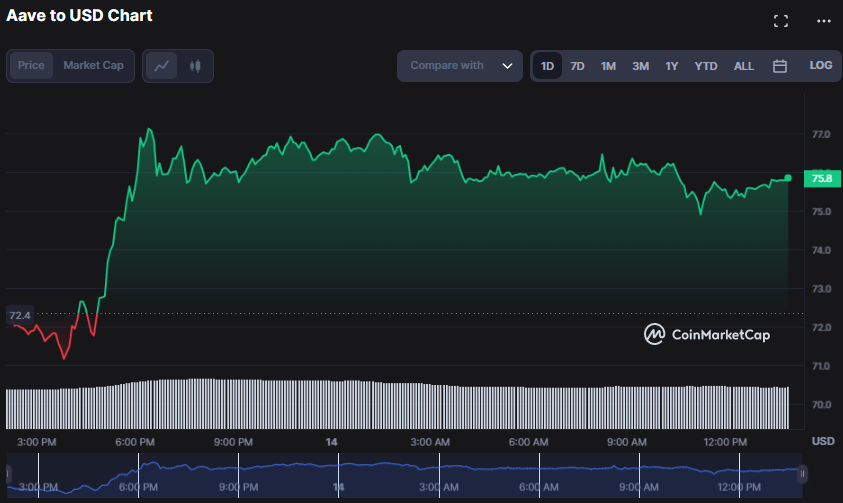This screenshot has height=503, width=843.
Task: Select the 7D time range tab
Action: [x=577, y=66]
